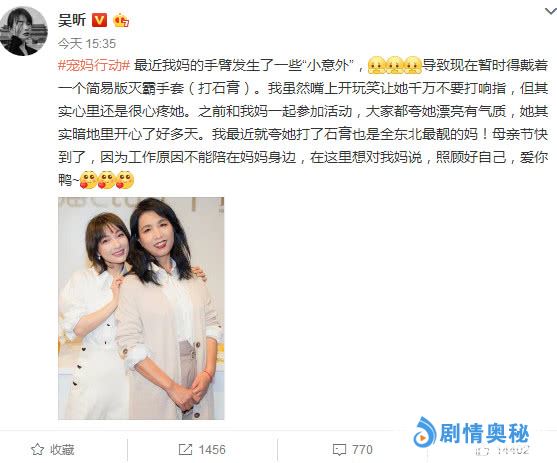Expand the post options chevron at top right
The height and width of the screenshot is (463, 557).
click(551, 11)
